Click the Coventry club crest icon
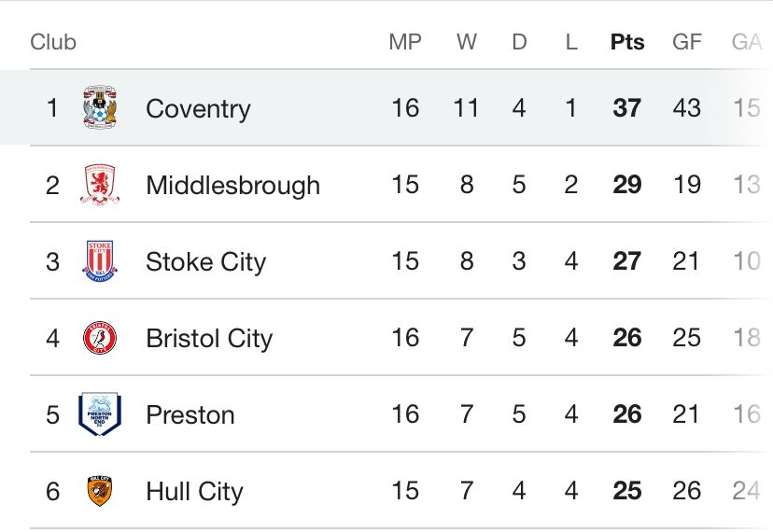Screen dimensions: 773x532 pyautogui.click(x=100, y=107)
